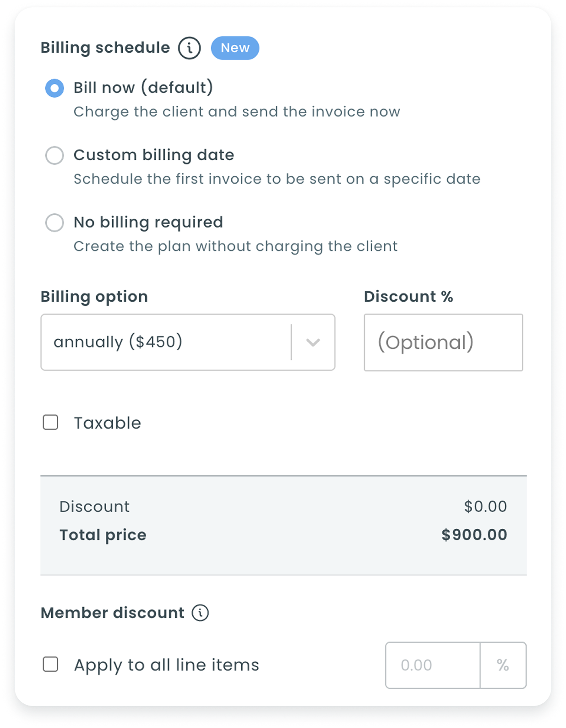
Task: Choose the Custom billing date radio button
Action: (54, 155)
